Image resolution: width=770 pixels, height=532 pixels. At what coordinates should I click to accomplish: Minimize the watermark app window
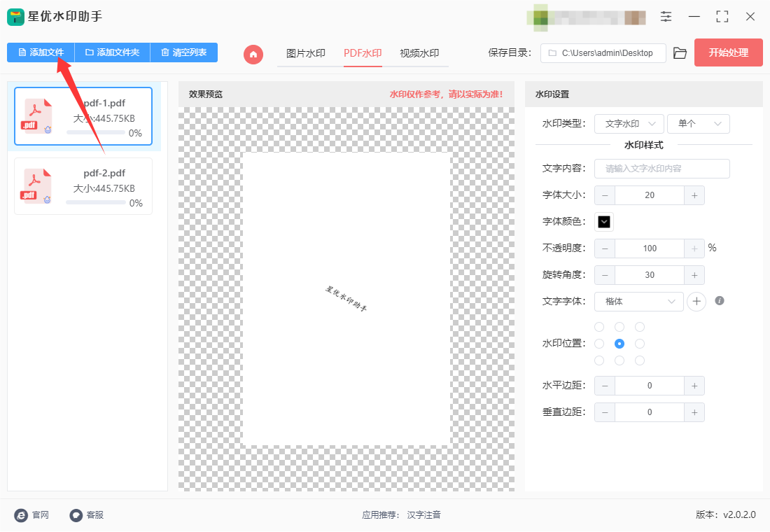694,16
